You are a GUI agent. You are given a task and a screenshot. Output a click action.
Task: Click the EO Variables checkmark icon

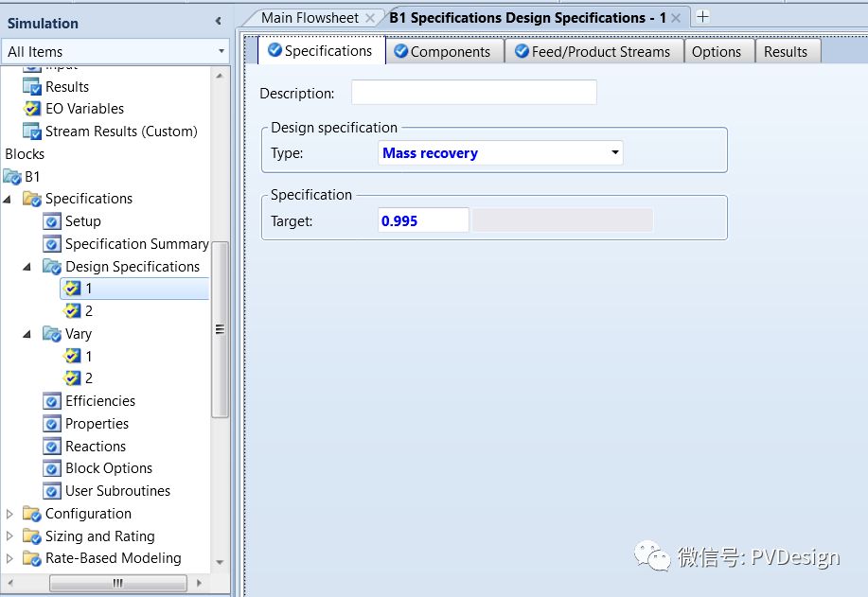tap(31, 109)
